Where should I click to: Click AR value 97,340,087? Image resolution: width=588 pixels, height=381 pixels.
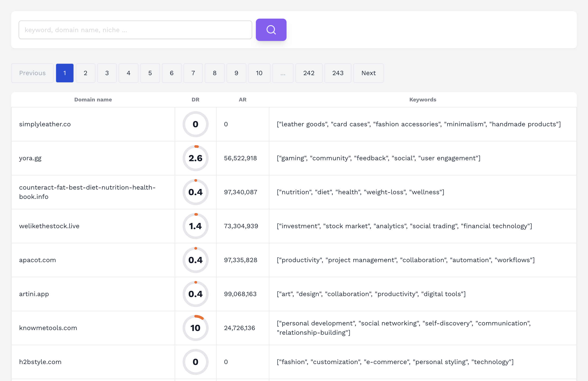[x=241, y=192]
